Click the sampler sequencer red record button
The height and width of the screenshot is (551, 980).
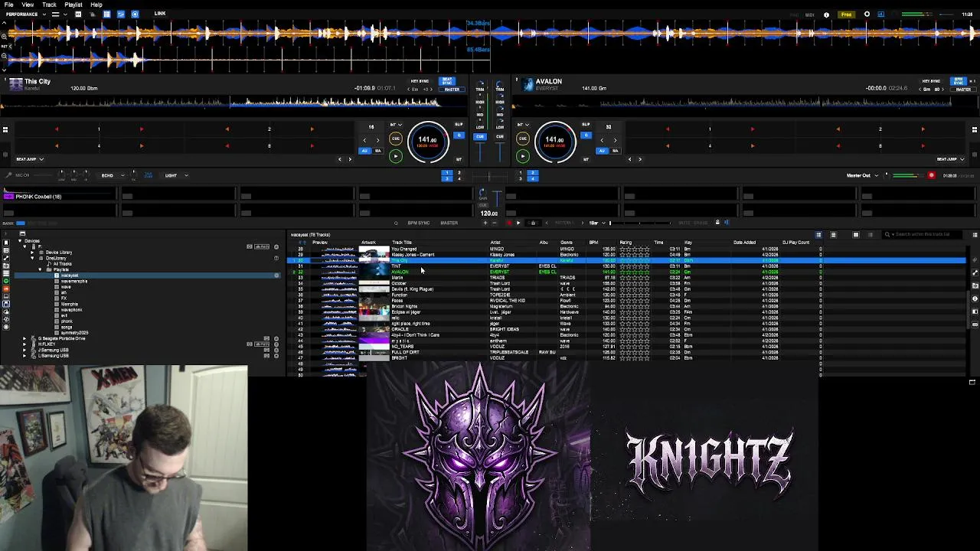[x=508, y=223]
